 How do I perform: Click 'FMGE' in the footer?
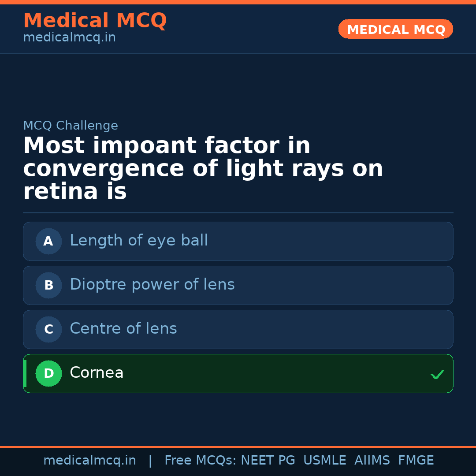(x=416, y=461)
